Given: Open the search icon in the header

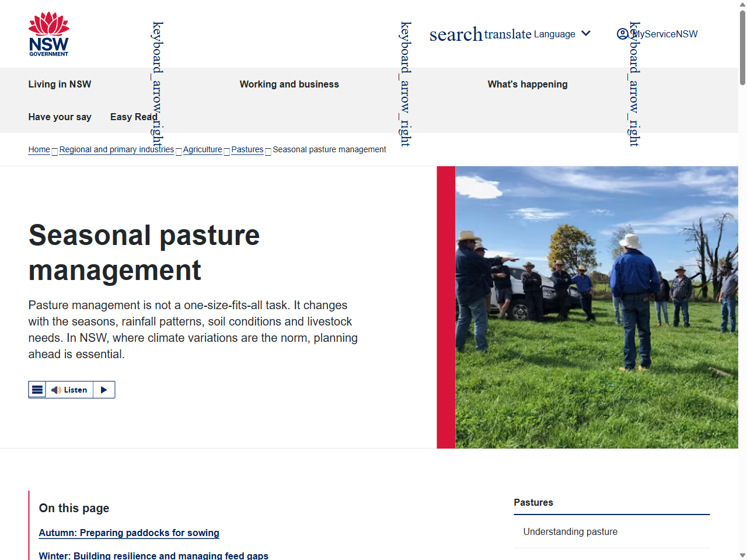Looking at the screenshot, I should 456,34.
